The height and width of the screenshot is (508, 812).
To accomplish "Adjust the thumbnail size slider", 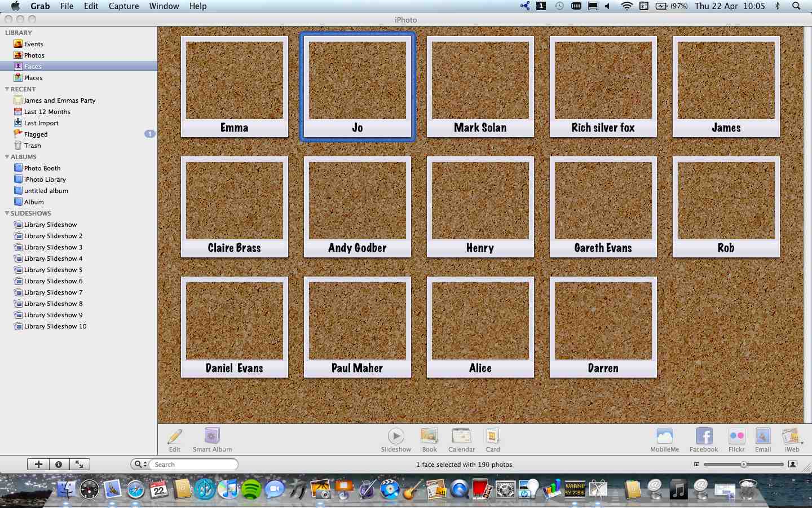I will 744,464.
